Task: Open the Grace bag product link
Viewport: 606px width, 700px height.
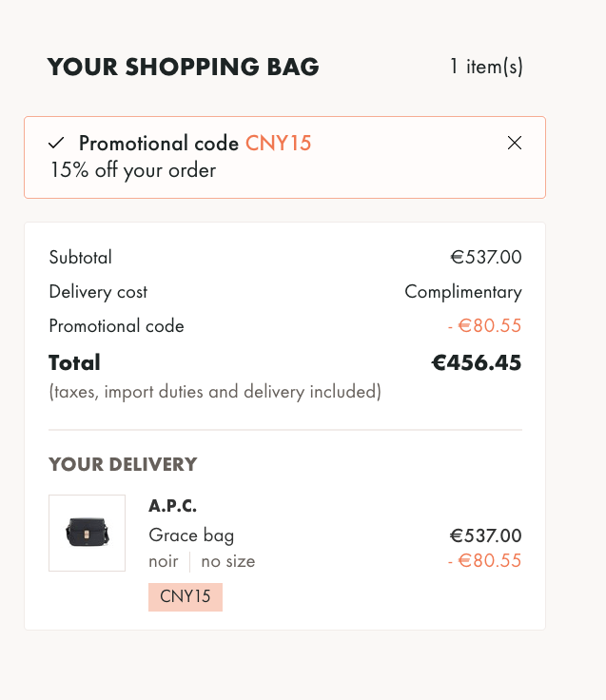Action: click(x=191, y=535)
